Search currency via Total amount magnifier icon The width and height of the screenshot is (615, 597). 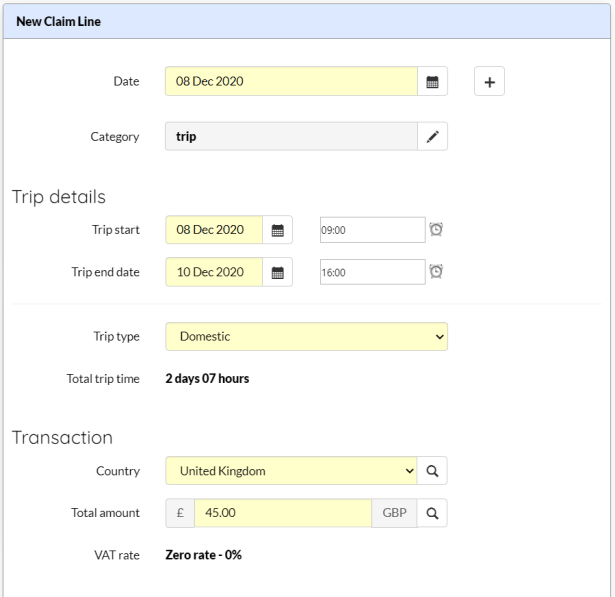click(432, 513)
